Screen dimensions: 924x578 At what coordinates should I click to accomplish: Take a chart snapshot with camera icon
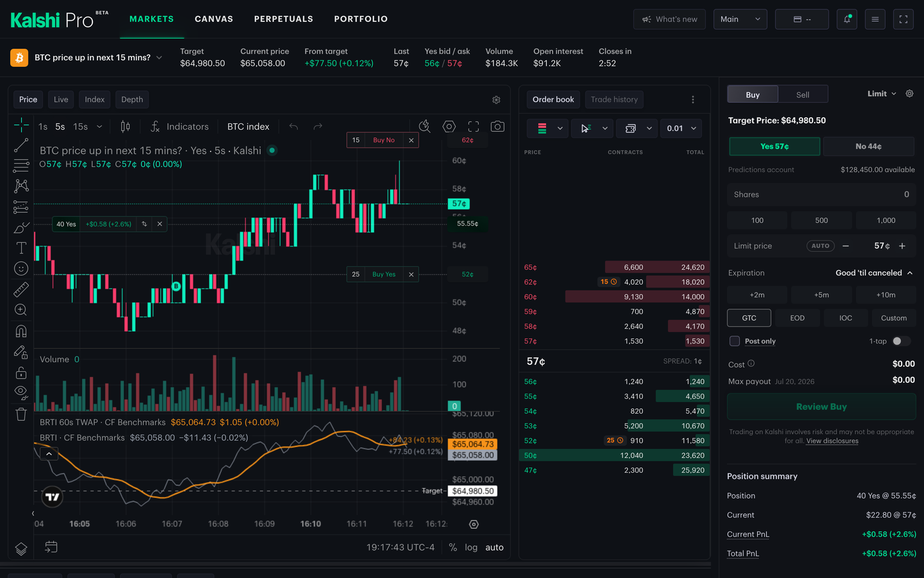coord(497,127)
